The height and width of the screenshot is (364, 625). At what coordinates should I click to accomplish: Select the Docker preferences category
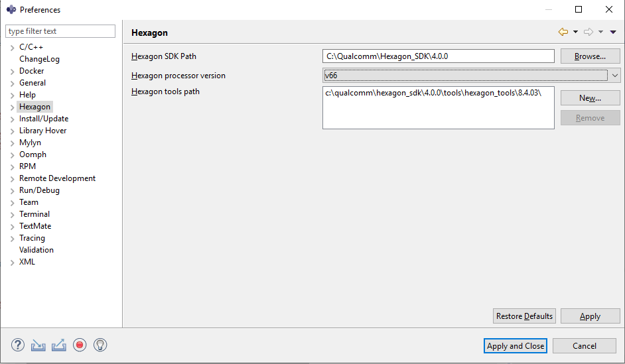(31, 71)
